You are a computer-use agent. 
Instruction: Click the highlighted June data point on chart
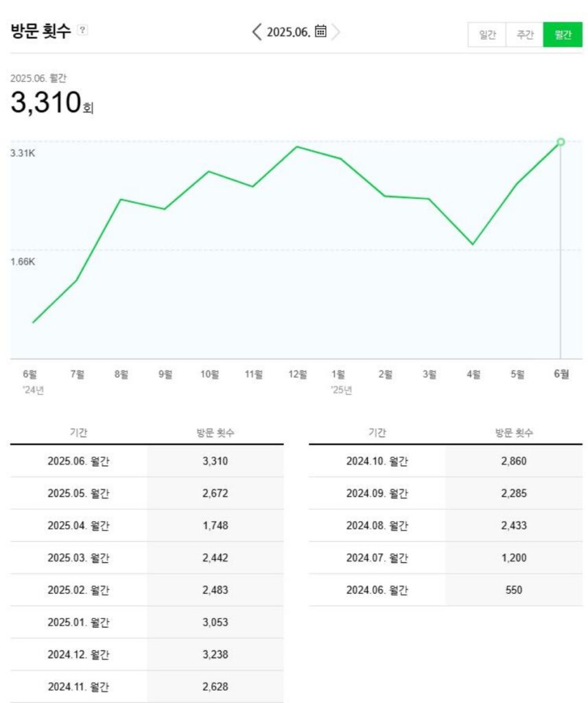561,142
